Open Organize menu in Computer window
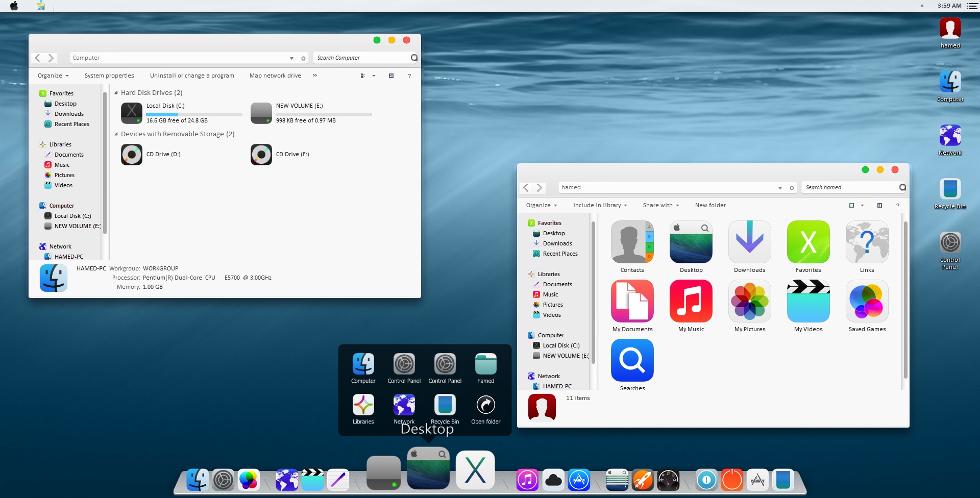Screen dimensions: 980x498 (x=53, y=76)
